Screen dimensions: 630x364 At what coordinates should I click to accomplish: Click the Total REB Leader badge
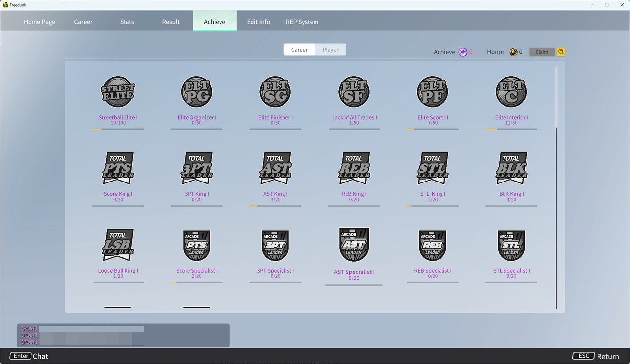point(354,168)
